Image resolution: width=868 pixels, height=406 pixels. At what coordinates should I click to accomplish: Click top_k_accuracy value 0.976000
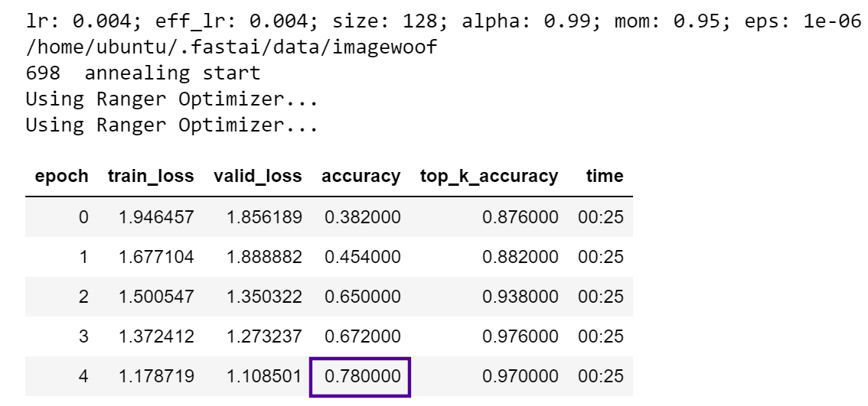click(x=520, y=336)
